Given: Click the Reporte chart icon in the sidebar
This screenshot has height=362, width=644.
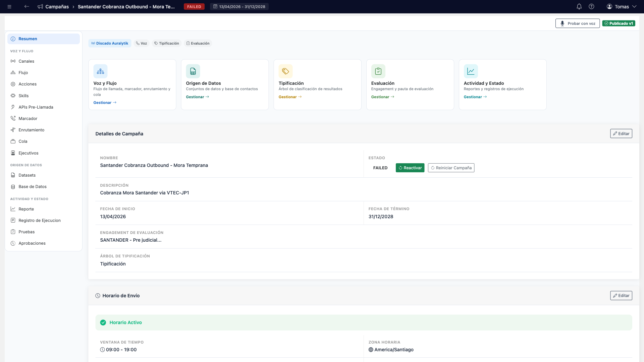Looking at the screenshot, I should tap(13, 209).
